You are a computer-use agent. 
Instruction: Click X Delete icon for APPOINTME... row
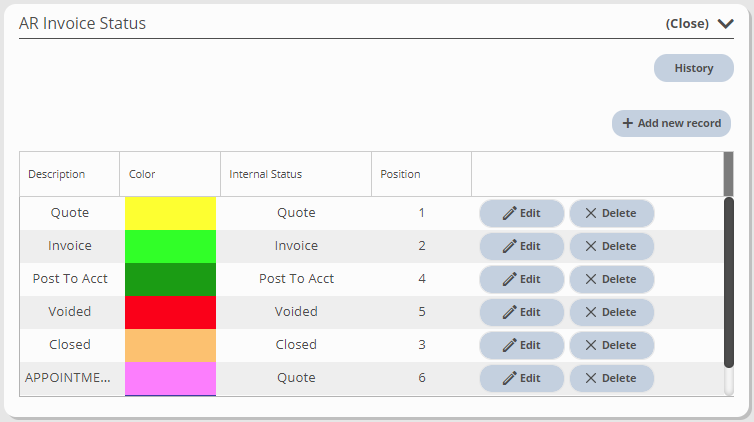(x=591, y=378)
